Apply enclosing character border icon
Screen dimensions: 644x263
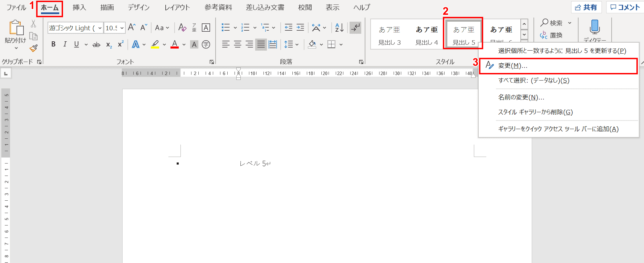point(206,28)
